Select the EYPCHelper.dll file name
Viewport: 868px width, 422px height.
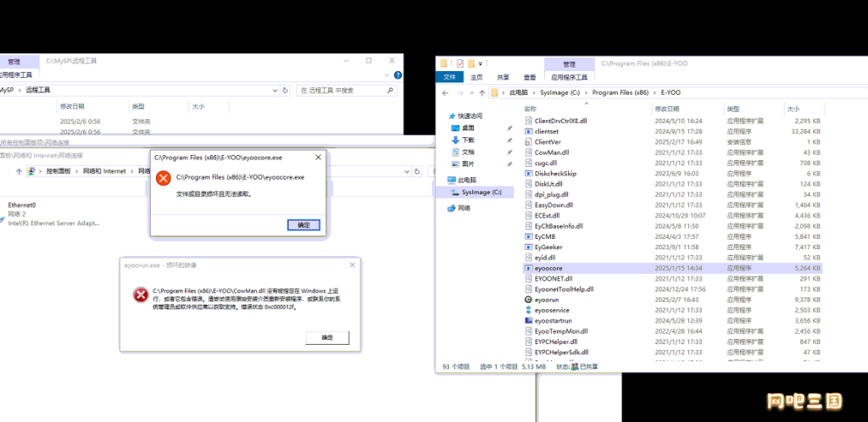[556, 341]
